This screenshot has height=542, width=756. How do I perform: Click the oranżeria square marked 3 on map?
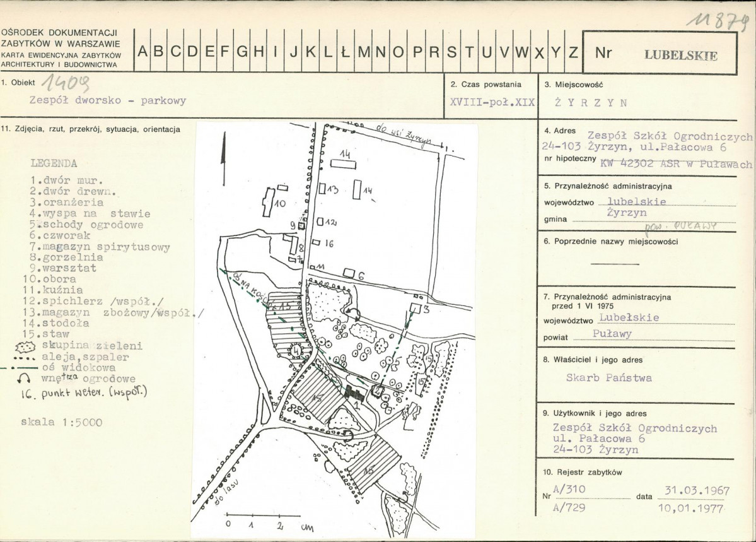[x=416, y=308]
